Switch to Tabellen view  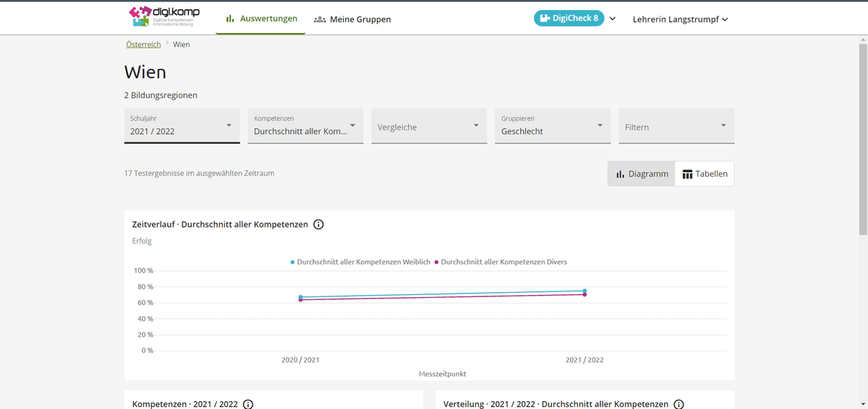tap(705, 174)
